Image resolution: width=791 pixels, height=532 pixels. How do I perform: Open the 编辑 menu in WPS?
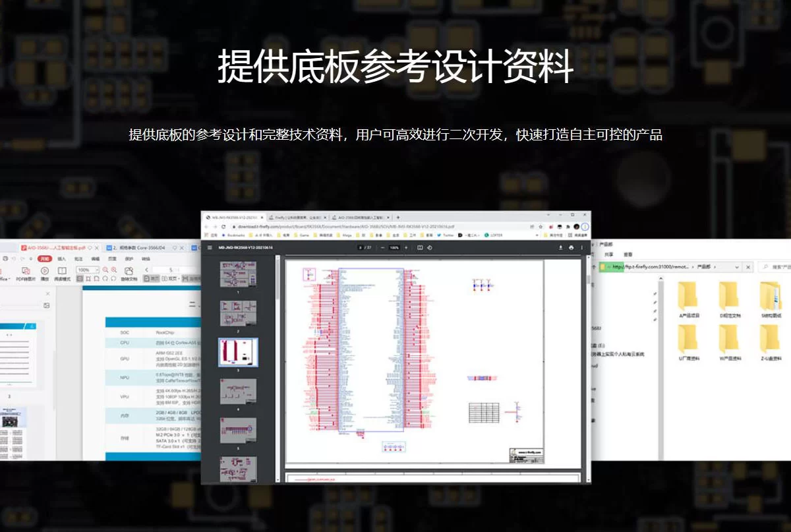pos(96,259)
